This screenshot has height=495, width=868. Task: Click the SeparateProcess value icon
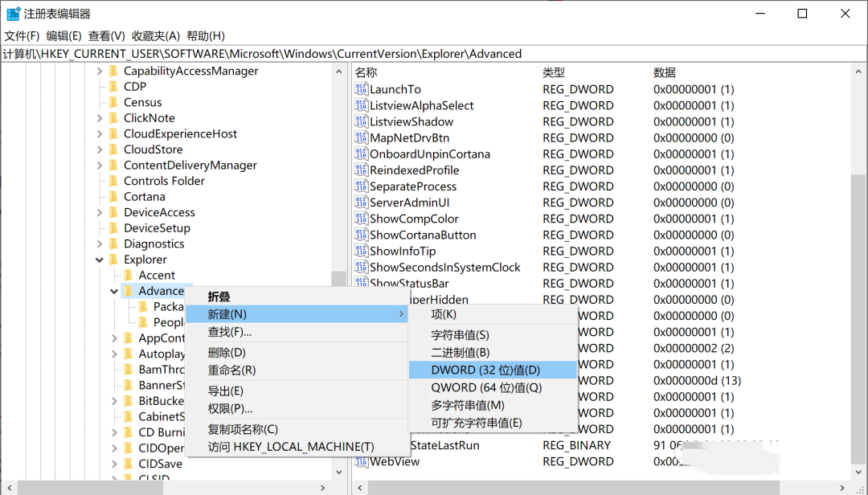pyautogui.click(x=361, y=186)
